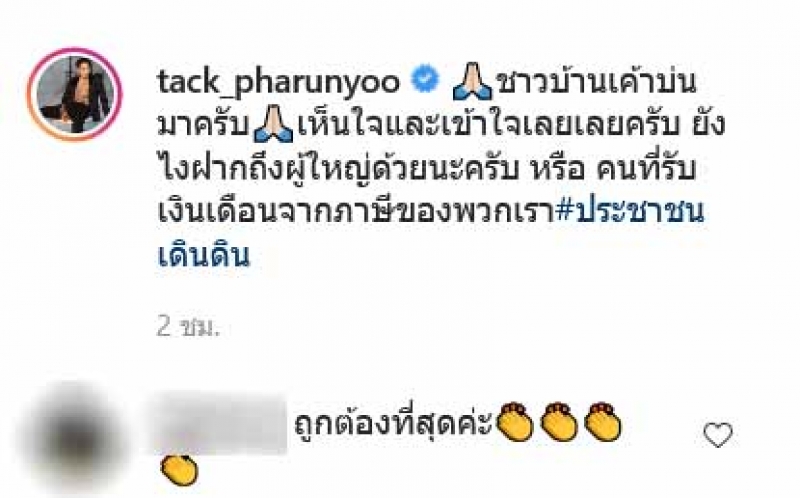Click the lone clapping emoji on the comment's second line
Image resolution: width=800 pixels, height=498 pixels.
tap(179, 470)
